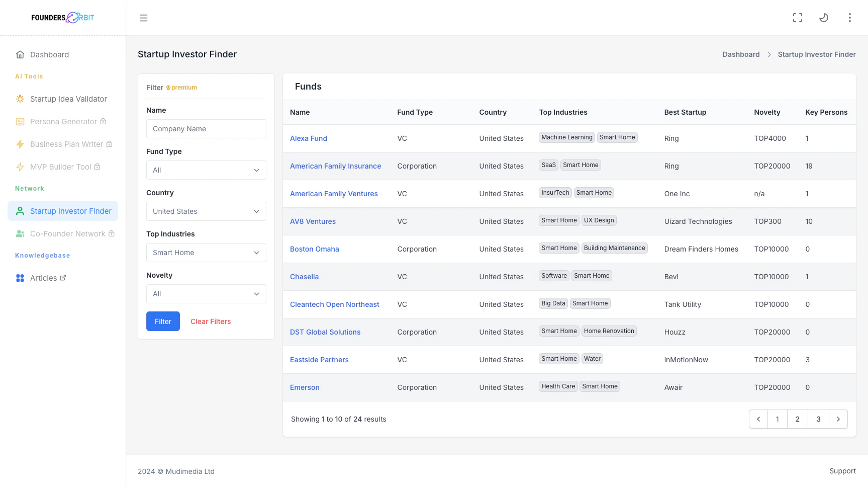Open the Fund Type dropdown
868x487 pixels.
pyautogui.click(x=206, y=170)
